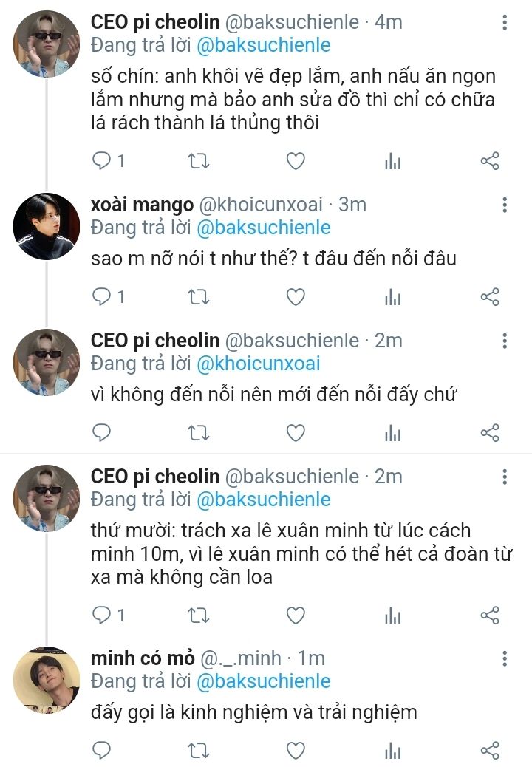This screenshot has height=767, width=532.
Task: Like the "thứ mười" tweet
Action: (296, 615)
